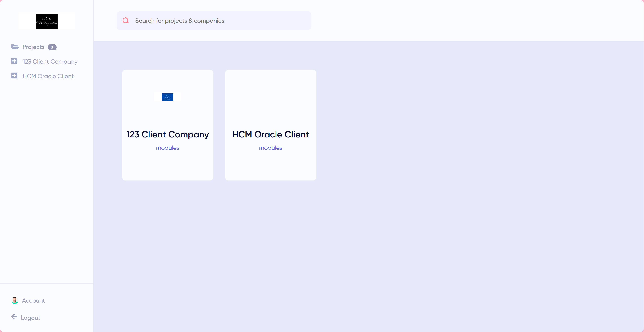Click the Logout arrow icon

point(14,317)
